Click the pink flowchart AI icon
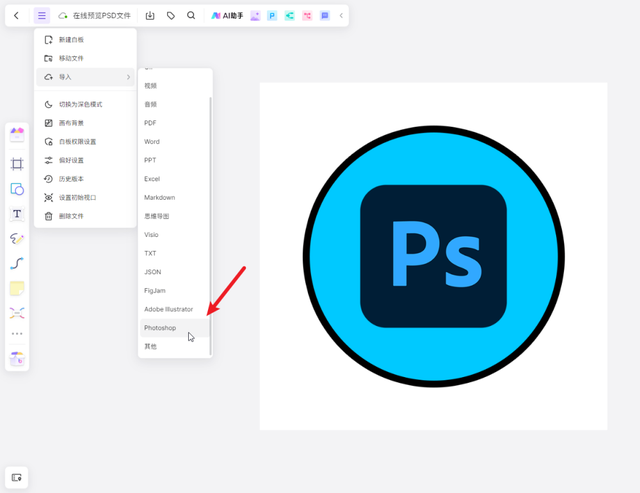Screen dimensions: 640x493 click(307, 16)
